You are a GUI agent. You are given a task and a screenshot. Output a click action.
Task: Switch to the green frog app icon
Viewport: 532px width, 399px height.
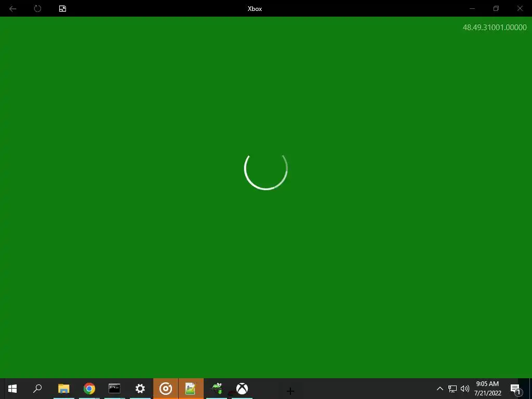click(217, 389)
